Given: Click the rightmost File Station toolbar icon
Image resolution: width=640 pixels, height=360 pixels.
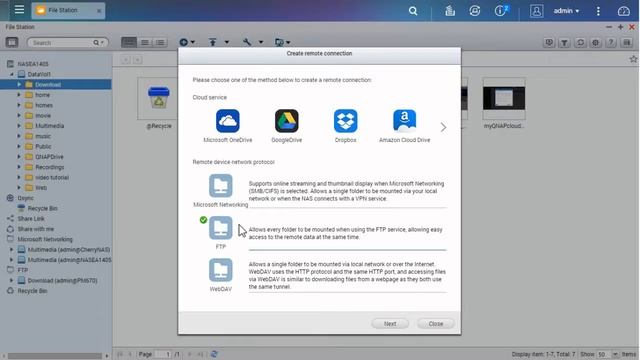Looking at the screenshot, I should pyautogui.click(x=627, y=42).
